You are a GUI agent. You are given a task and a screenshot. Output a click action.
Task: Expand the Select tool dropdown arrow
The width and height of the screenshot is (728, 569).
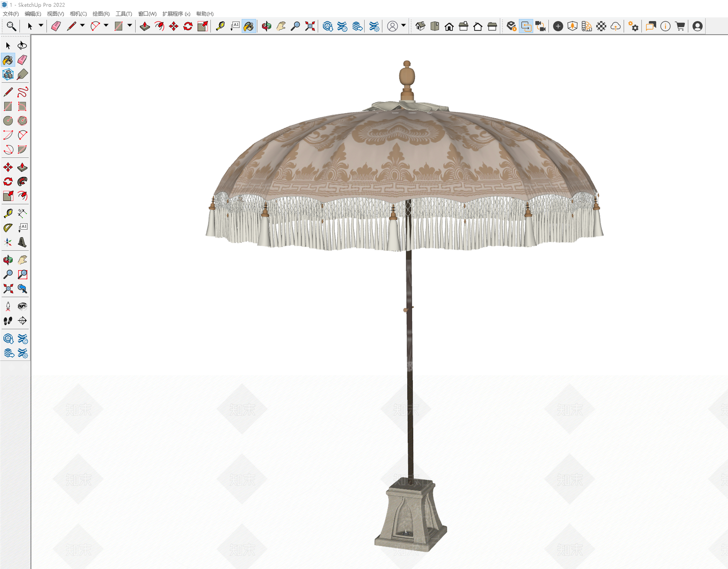click(x=41, y=26)
